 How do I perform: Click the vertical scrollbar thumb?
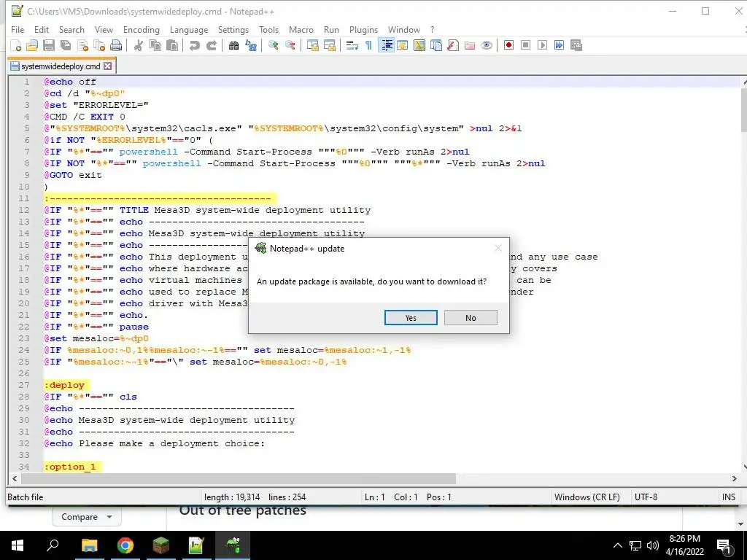[x=743, y=109]
